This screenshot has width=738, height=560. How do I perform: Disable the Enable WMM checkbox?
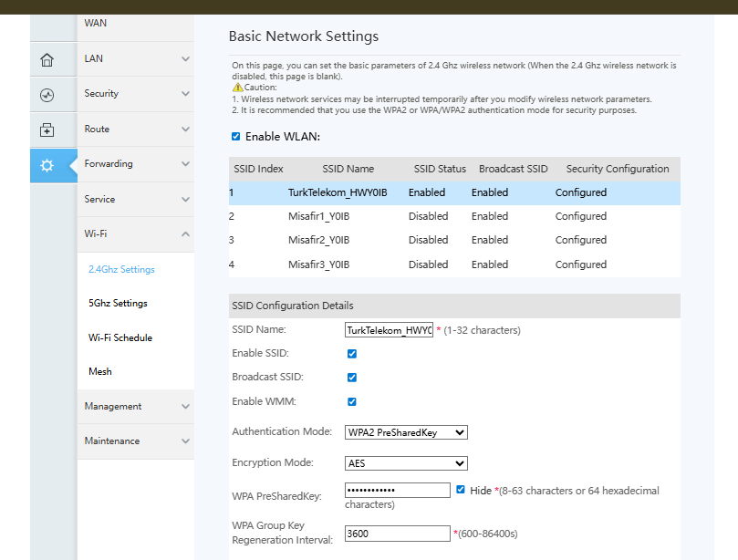pyautogui.click(x=352, y=401)
